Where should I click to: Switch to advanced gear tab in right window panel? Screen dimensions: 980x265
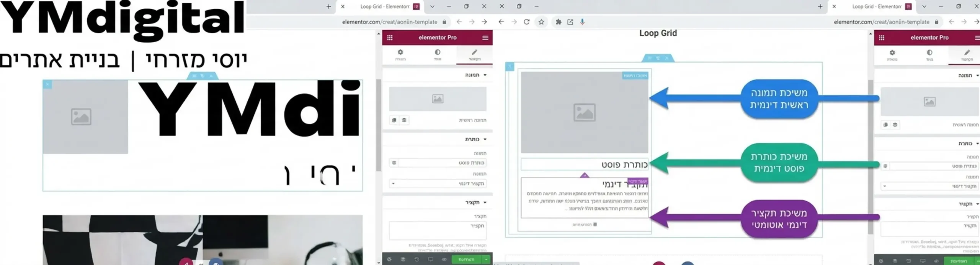point(892,55)
